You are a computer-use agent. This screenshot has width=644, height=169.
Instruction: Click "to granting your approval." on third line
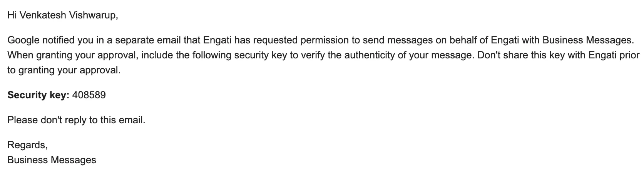point(64,71)
